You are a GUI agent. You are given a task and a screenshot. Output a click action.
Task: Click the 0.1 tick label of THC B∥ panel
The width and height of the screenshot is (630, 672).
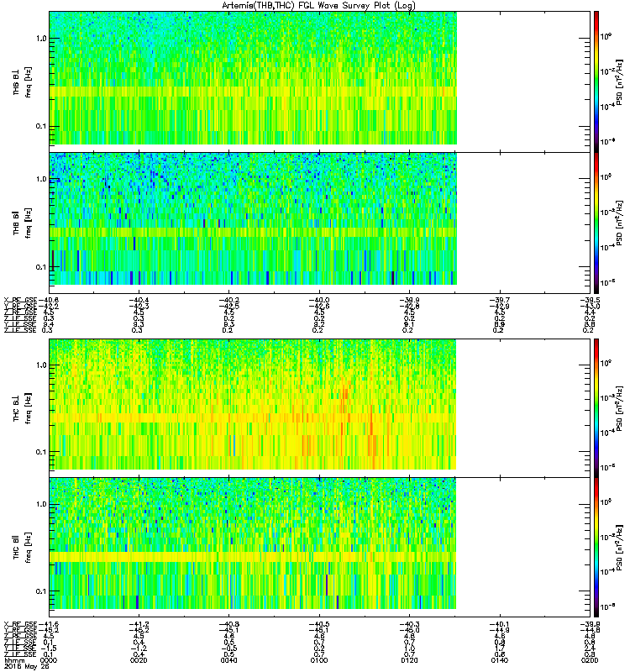click(41, 591)
